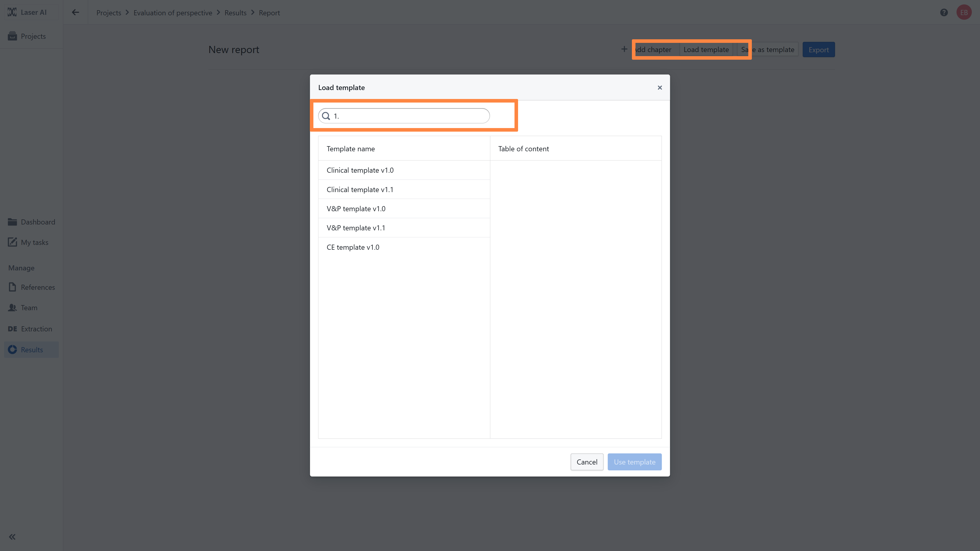The height and width of the screenshot is (551, 980).
Task: Click the Use template button
Action: click(x=634, y=462)
